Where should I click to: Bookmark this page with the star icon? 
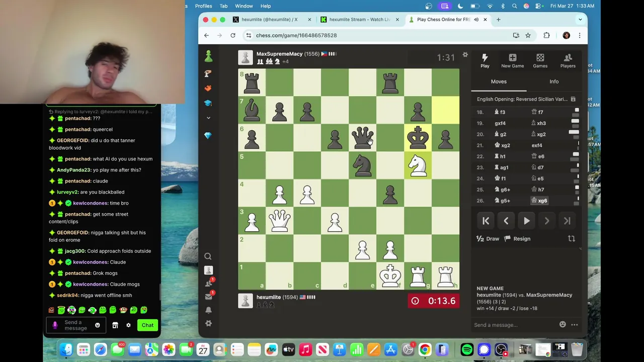(x=528, y=35)
